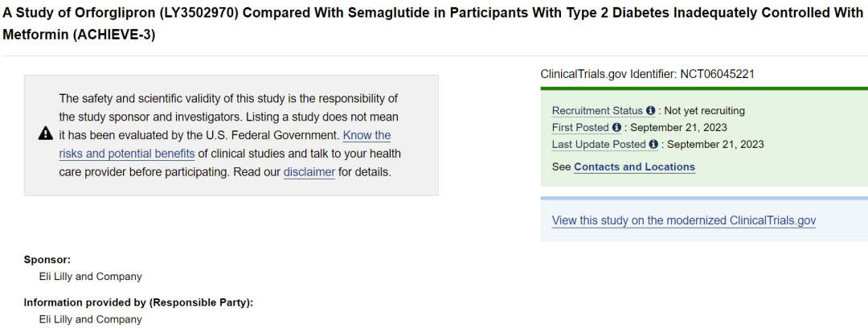Image resolution: width=868 pixels, height=329 pixels.
Task: Go to Contacts and Locations
Action: click(634, 167)
